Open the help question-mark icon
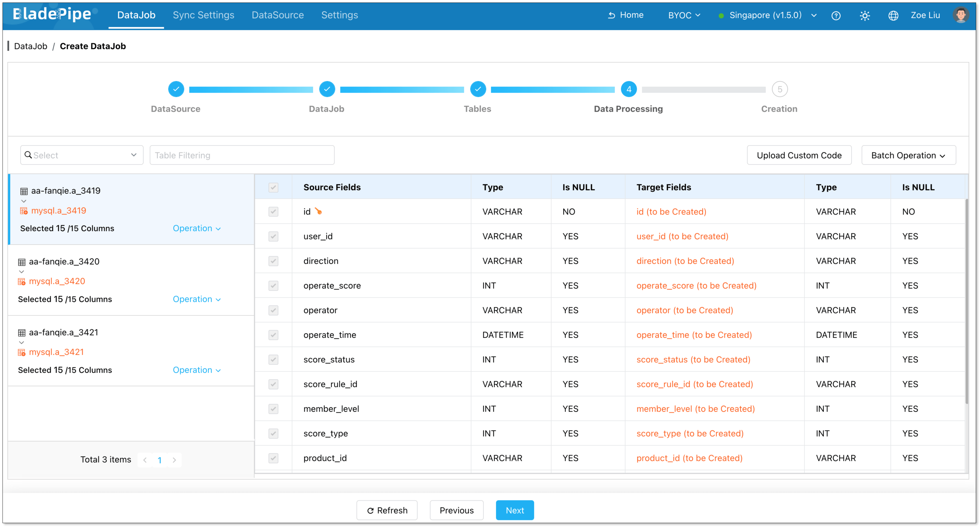The image size is (980, 527). (x=836, y=16)
